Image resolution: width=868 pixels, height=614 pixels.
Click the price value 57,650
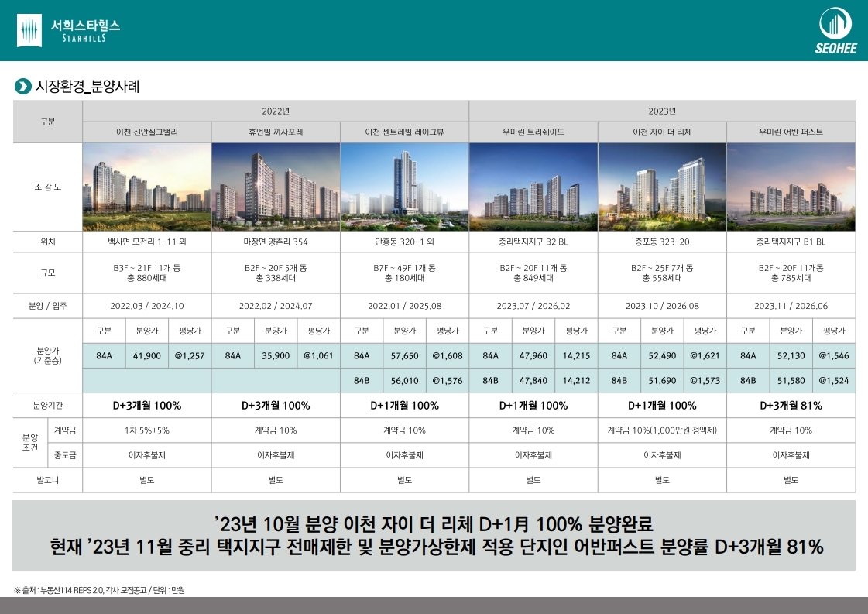405,356
